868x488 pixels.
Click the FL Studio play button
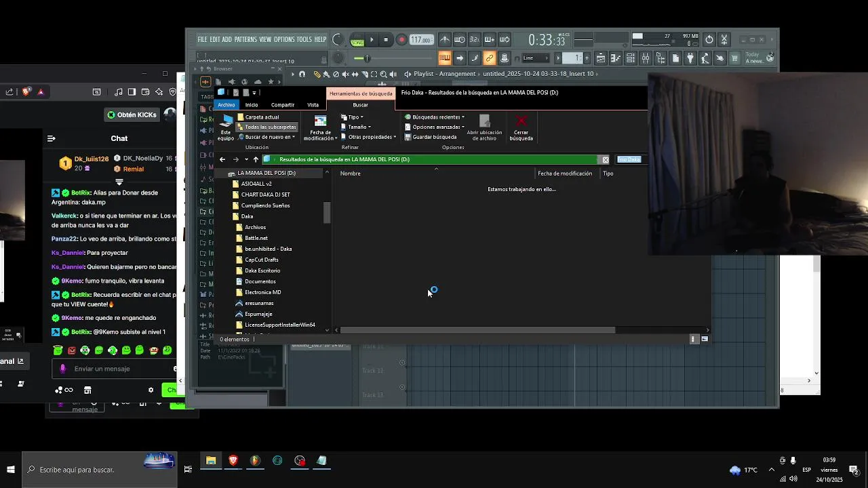click(372, 39)
